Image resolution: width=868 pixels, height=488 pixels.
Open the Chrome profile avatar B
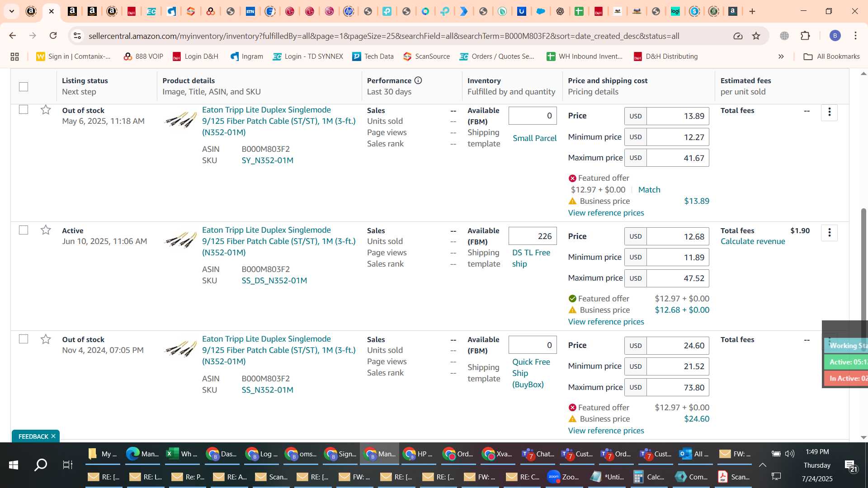coord(835,36)
